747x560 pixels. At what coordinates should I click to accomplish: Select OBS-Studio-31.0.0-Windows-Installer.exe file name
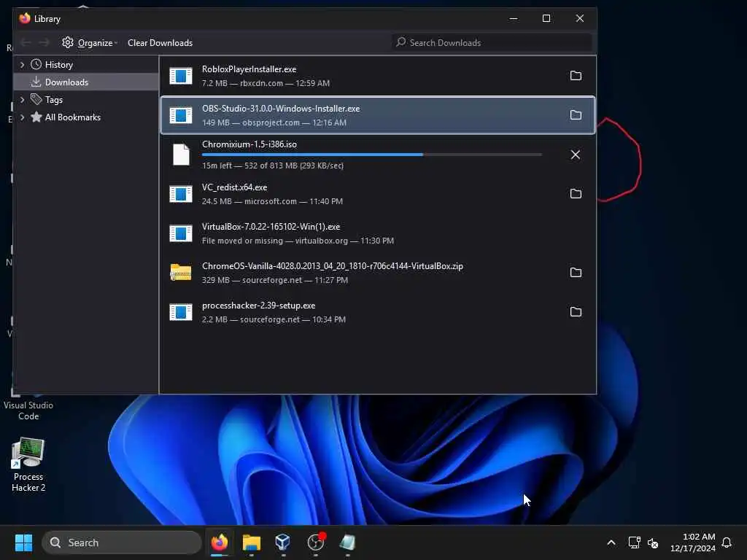tap(281, 109)
